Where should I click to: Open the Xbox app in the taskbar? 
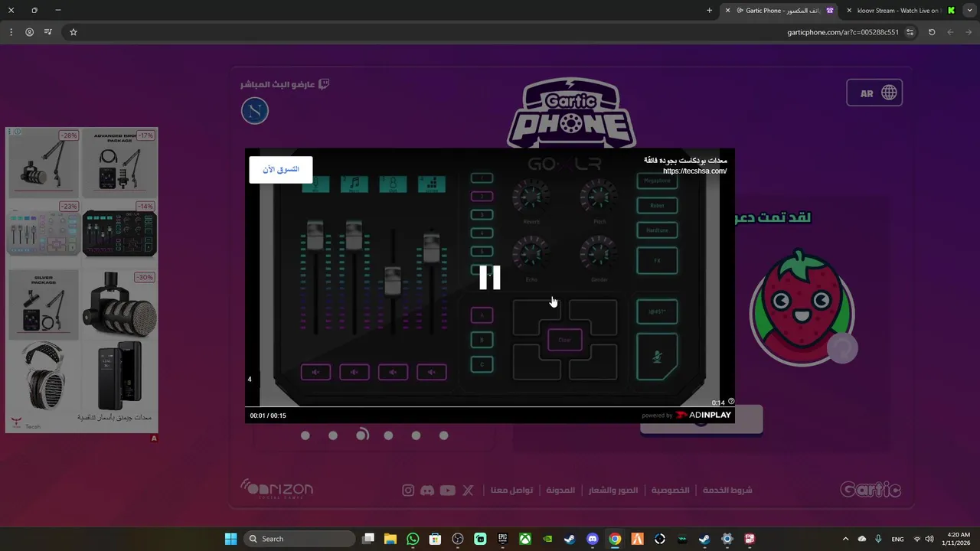tap(525, 539)
